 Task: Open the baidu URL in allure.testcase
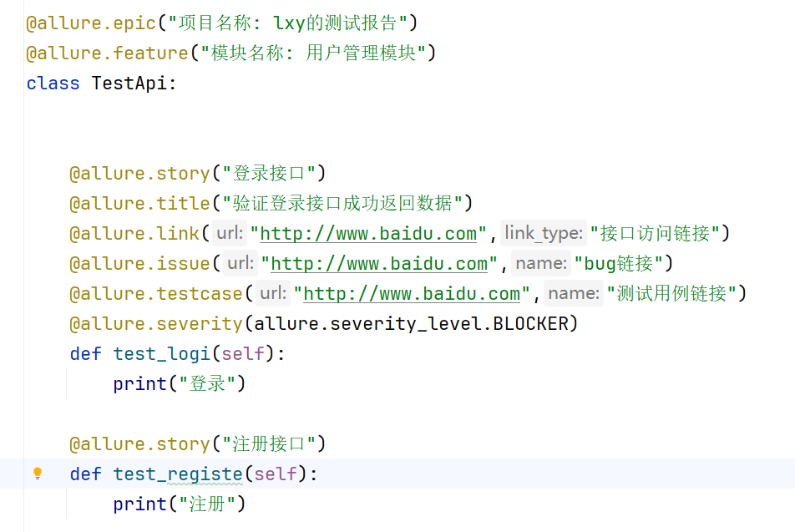pos(412,294)
